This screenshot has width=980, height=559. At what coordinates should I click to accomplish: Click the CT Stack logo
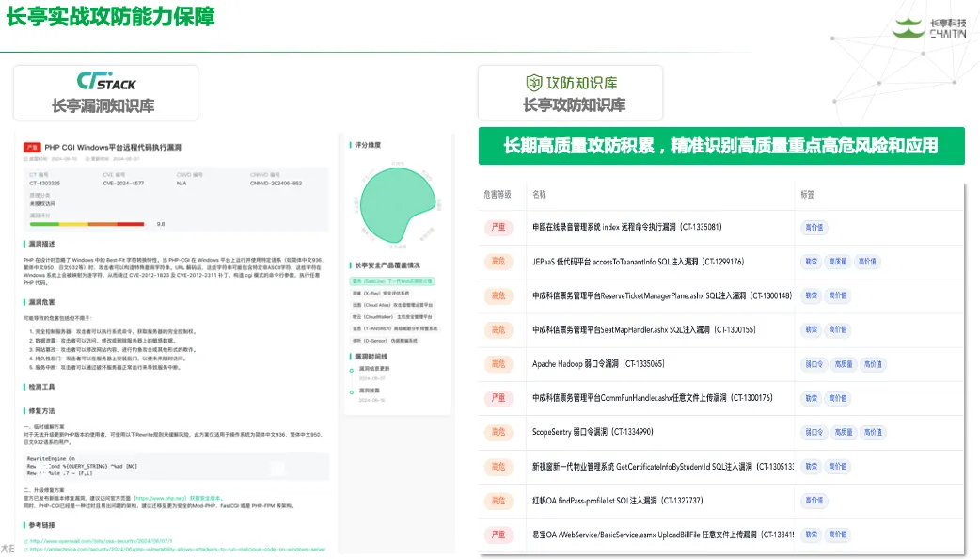point(106,79)
